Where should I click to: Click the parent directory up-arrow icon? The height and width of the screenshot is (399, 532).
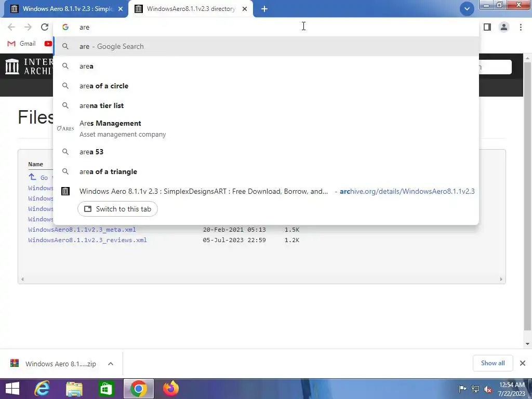[32, 177]
